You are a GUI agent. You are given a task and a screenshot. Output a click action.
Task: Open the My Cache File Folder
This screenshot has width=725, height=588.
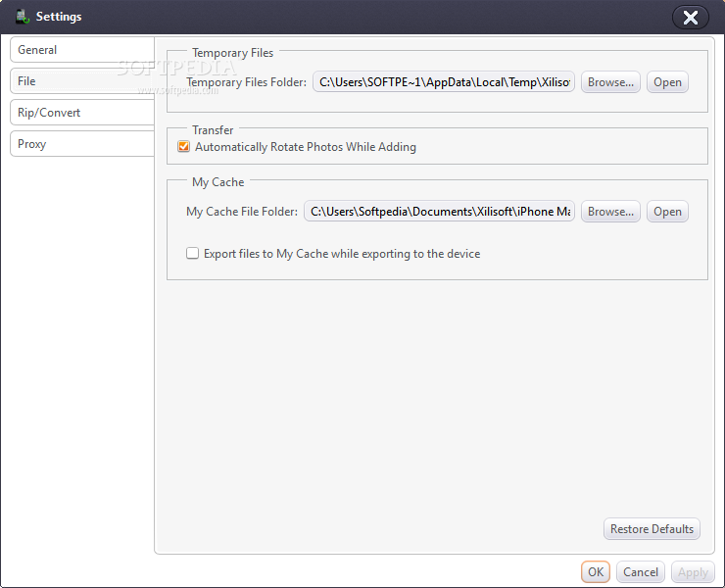pos(667,212)
